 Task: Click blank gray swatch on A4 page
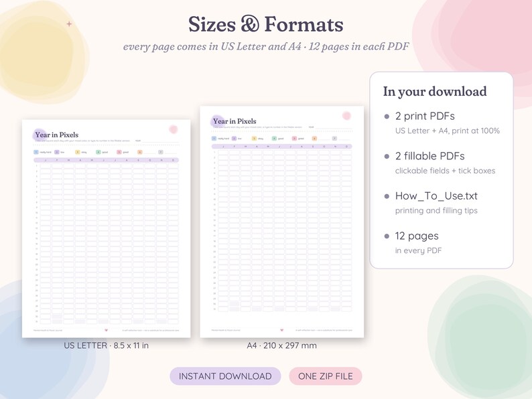tap(334, 139)
